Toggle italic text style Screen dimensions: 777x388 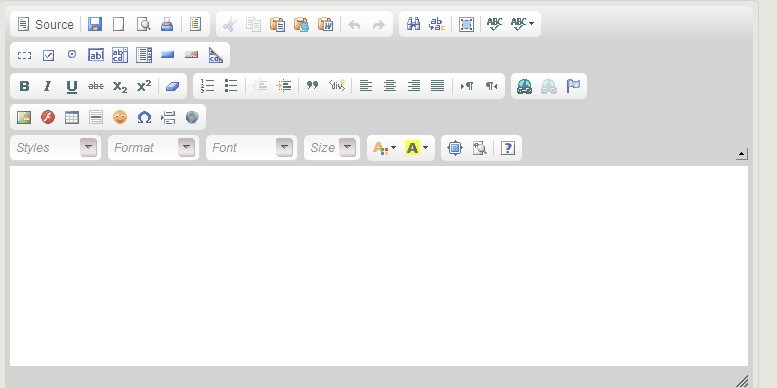coord(48,86)
